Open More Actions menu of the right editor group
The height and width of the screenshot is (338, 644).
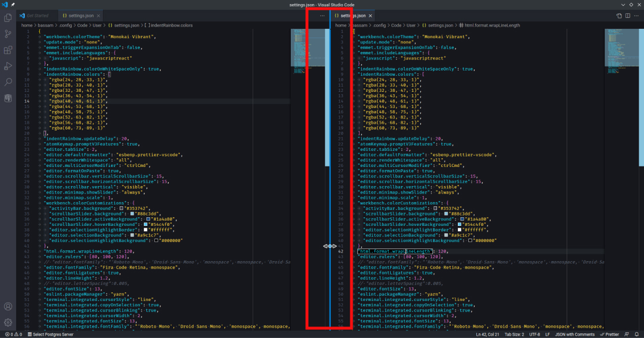[x=636, y=16]
